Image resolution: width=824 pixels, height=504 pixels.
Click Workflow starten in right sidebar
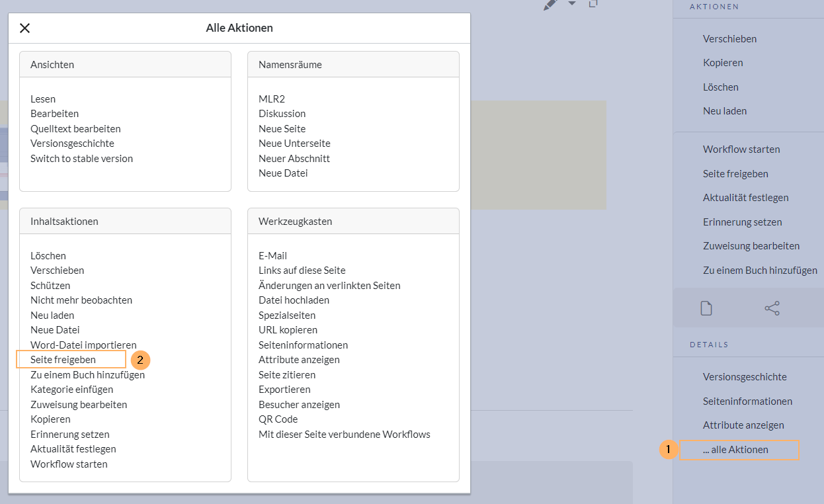[741, 149]
